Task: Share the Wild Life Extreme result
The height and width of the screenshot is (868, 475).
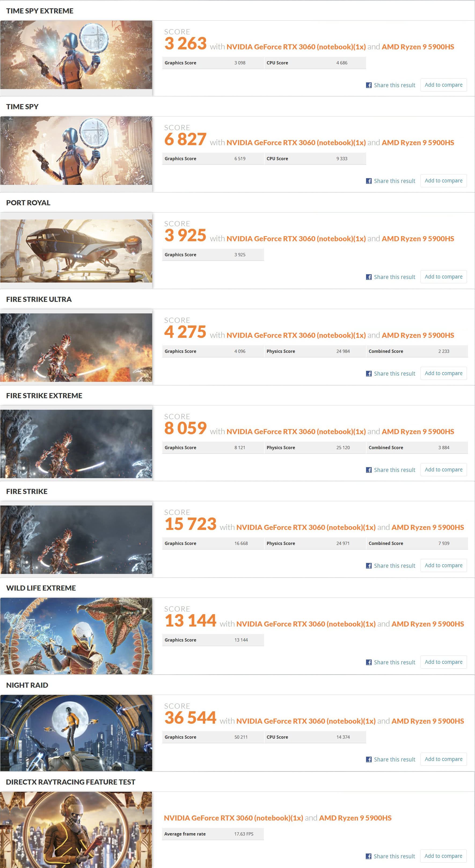Action: [x=394, y=662]
